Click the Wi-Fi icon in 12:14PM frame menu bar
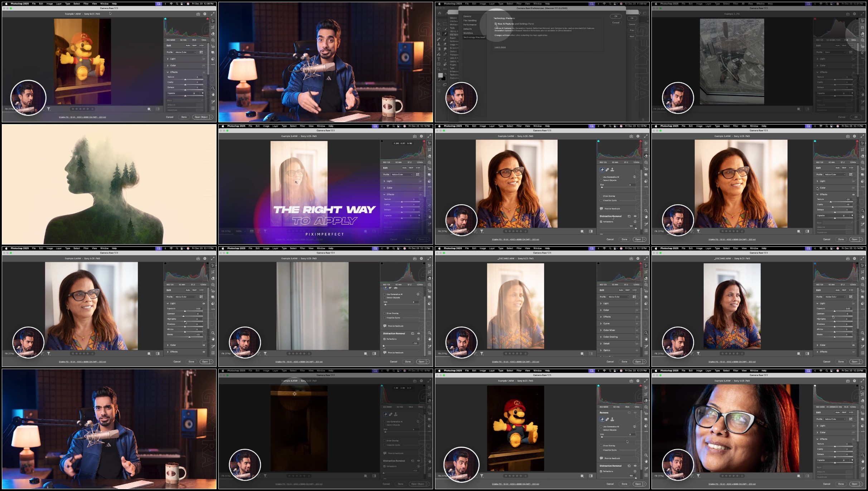 click(x=821, y=249)
